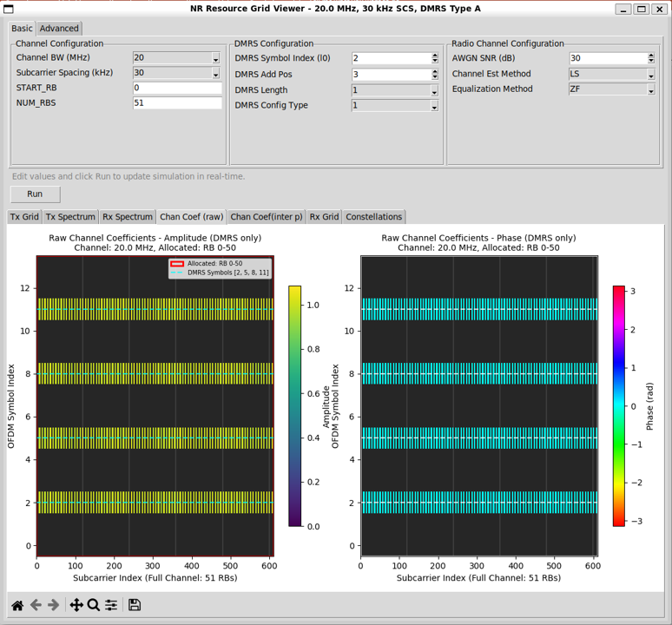
Task: Open the Constellations tab
Action: (x=374, y=217)
